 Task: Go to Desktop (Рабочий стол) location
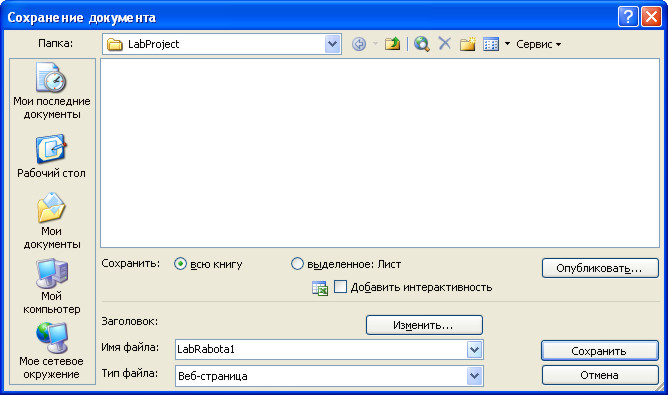tap(52, 156)
